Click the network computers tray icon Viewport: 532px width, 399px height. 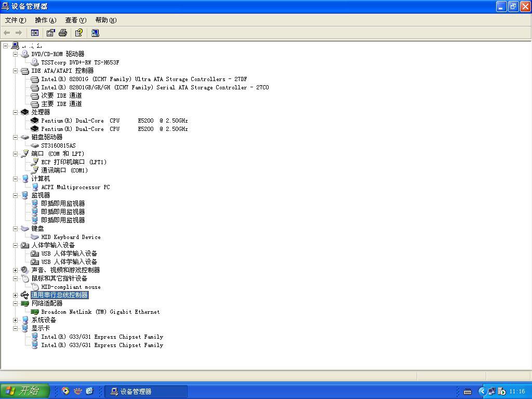[x=491, y=391]
